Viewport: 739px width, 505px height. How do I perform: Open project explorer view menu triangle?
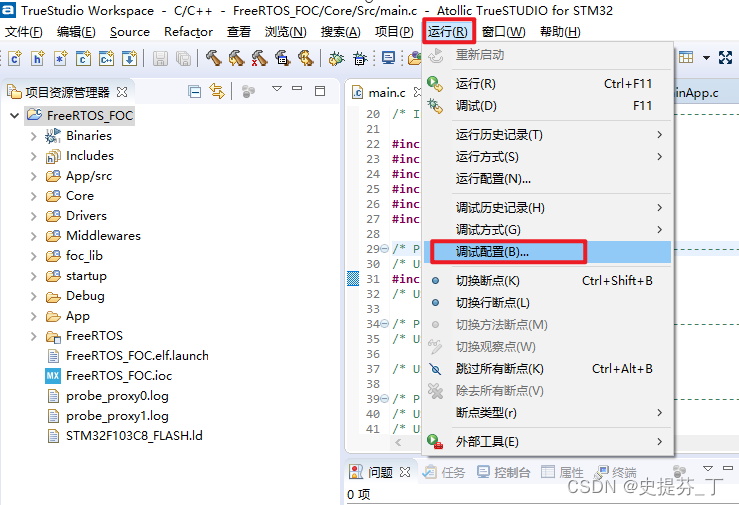point(277,89)
